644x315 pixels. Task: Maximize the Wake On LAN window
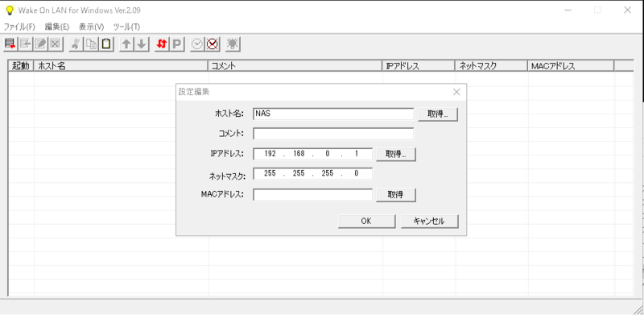(597, 10)
